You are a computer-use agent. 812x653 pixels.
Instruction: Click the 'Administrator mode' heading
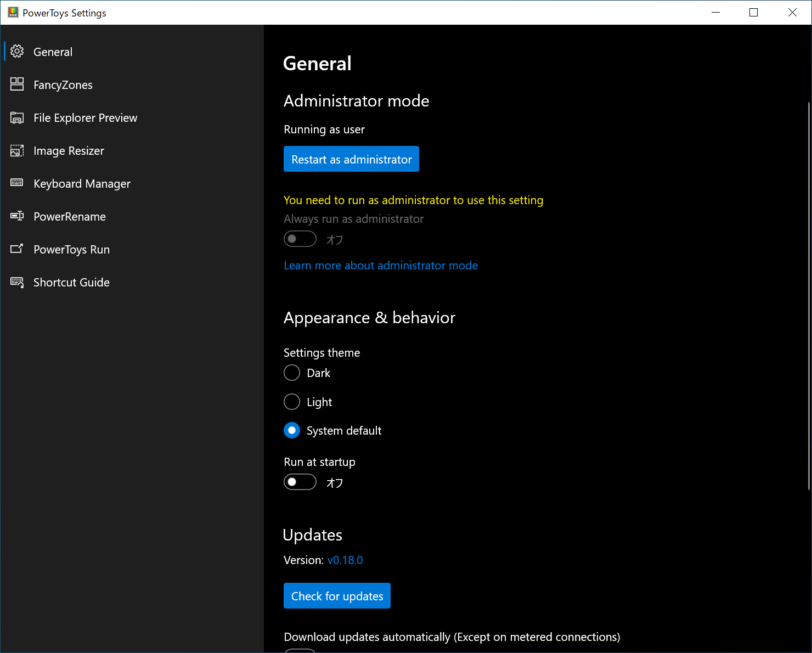tap(357, 101)
